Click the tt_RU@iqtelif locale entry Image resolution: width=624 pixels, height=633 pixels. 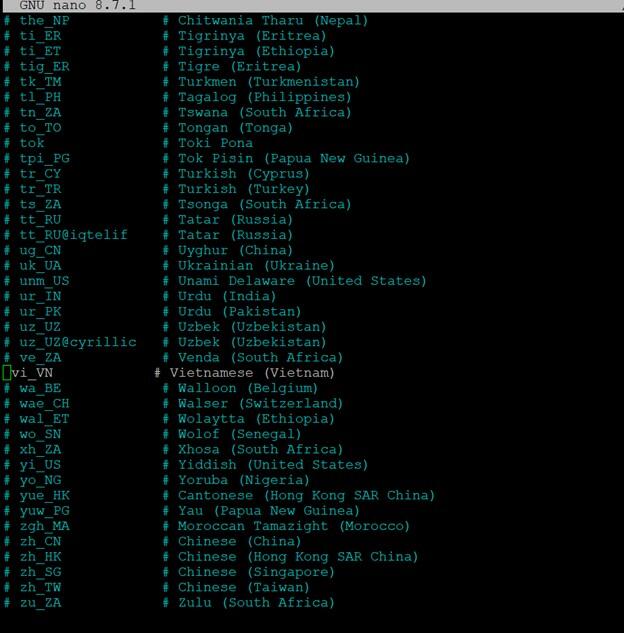(x=73, y=235)
